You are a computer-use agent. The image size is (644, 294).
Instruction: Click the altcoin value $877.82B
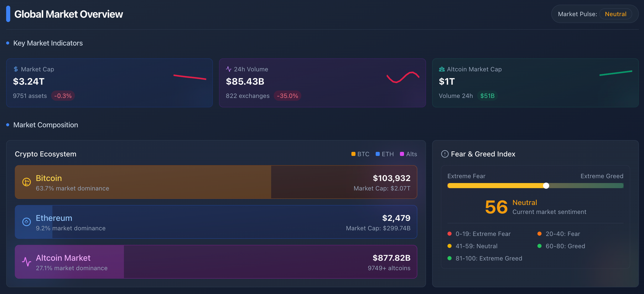pos(392,258)
